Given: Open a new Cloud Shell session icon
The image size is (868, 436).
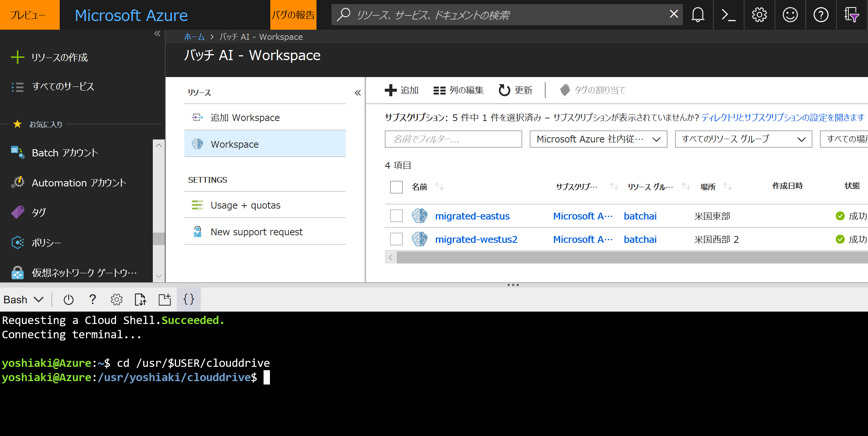Looking at the screenshot, I should pyautogui.click(x=164, y=299).
